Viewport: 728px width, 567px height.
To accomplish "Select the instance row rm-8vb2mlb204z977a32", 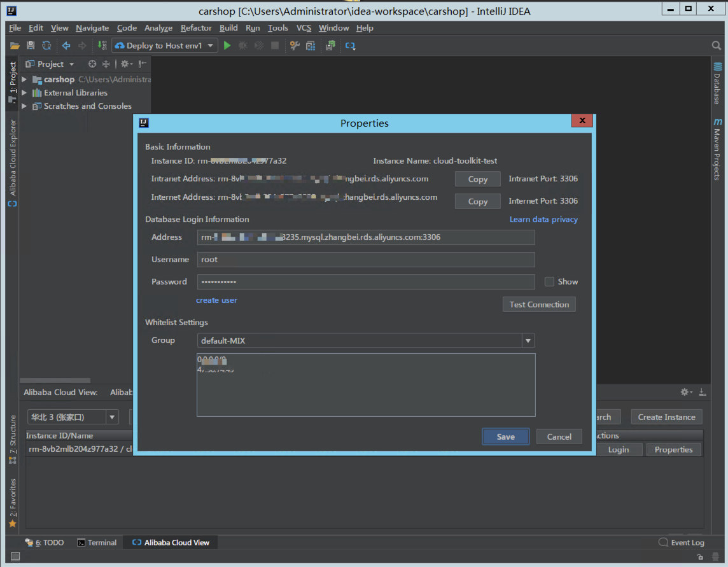I will pos(80,449).
